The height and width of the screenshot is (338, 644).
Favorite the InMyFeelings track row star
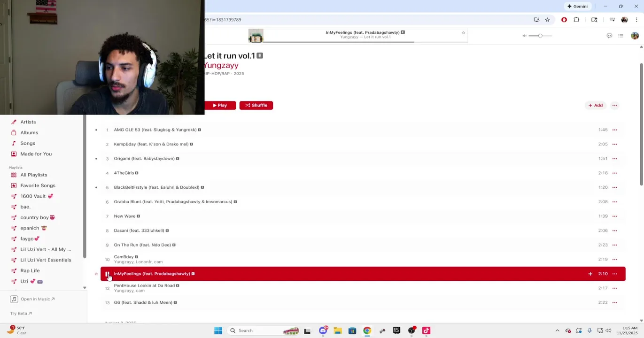96,274
